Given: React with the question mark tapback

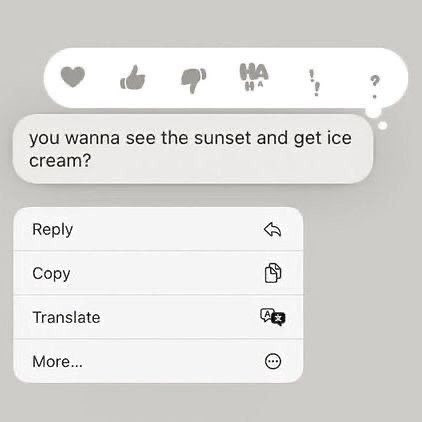Looking at the screenshot, I should (375, 86).
